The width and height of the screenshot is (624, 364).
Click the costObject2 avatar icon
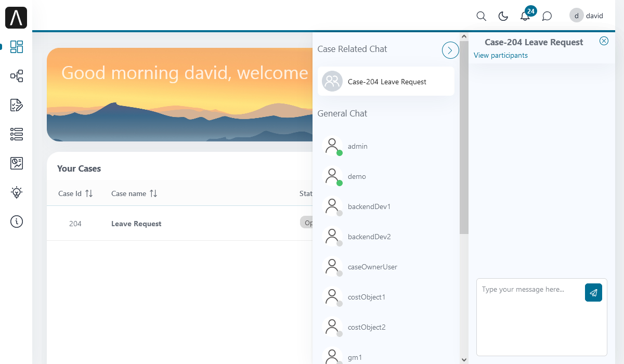332,327
